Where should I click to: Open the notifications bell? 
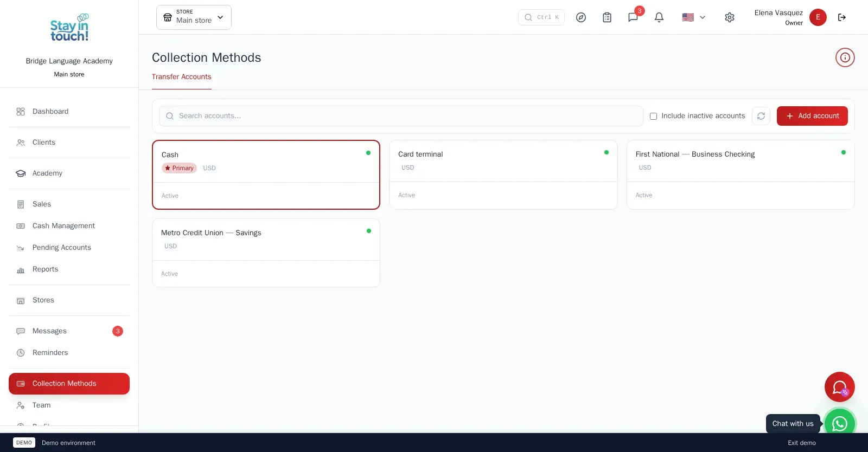click(x=659, y=17)
